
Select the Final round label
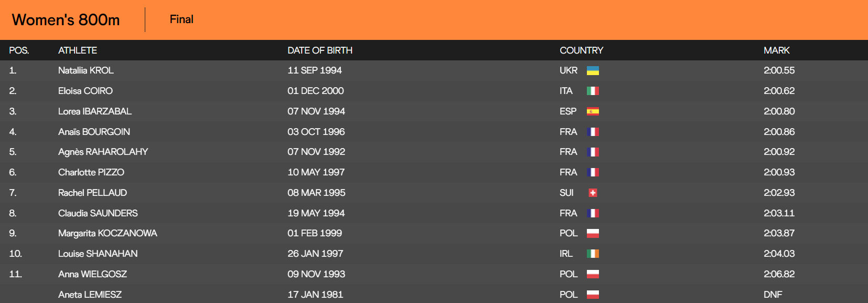pyautogui.click(x=181, y=19)
